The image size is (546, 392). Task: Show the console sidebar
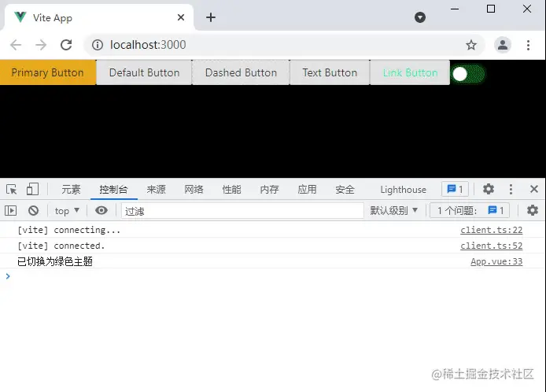[11, 210]
